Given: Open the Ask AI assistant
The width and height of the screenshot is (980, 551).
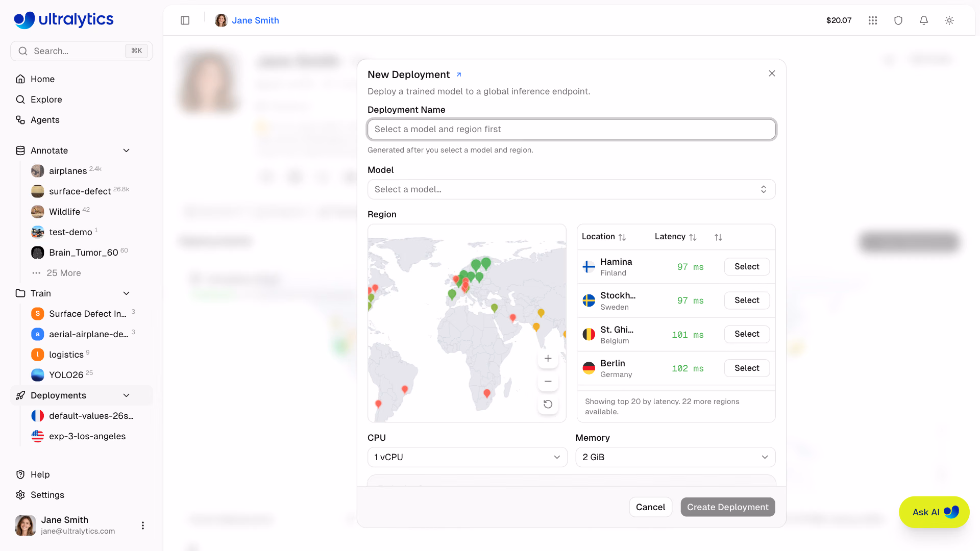Looking at the screenshot, I should [934, 512].
